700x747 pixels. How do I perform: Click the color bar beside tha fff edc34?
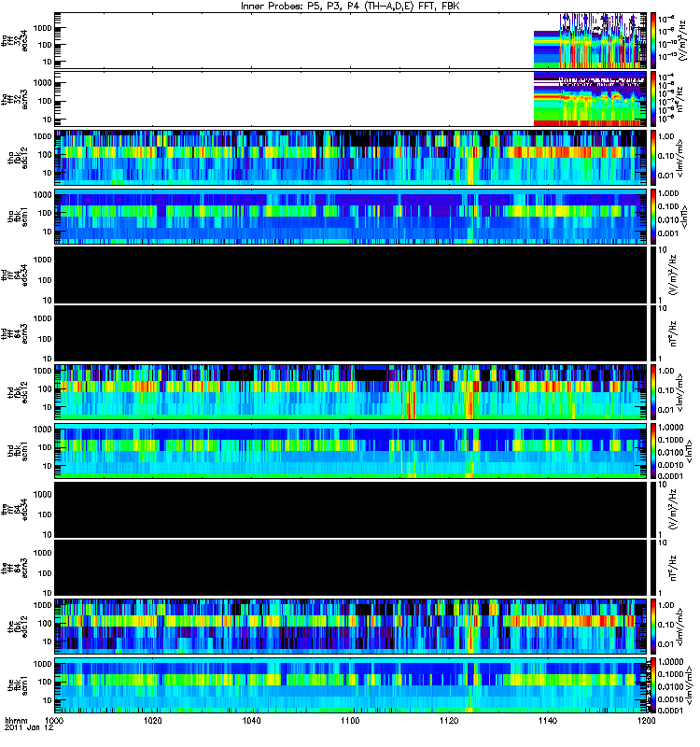pos(652,40)
